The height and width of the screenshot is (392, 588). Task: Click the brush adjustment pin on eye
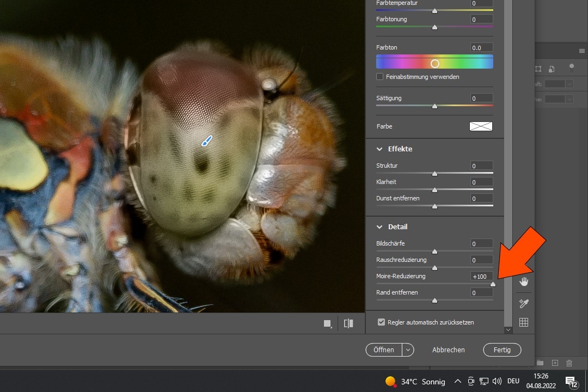[x=206, y=142]
